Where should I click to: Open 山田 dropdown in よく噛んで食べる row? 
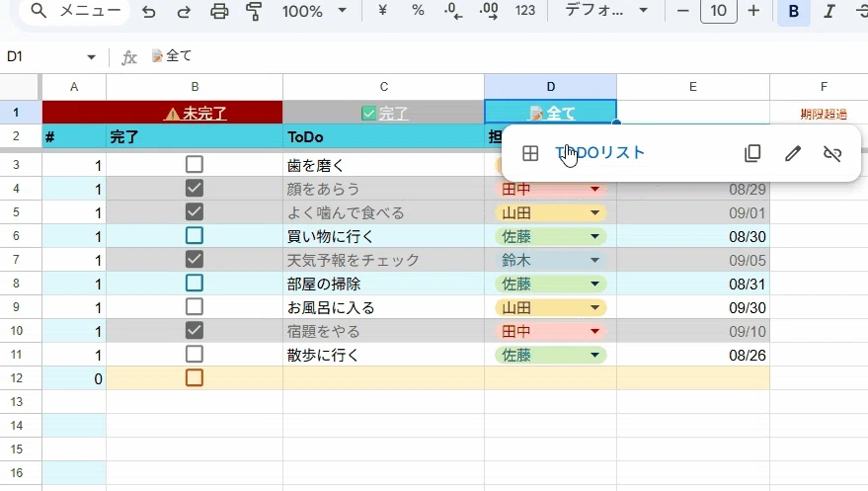[595, 213]
